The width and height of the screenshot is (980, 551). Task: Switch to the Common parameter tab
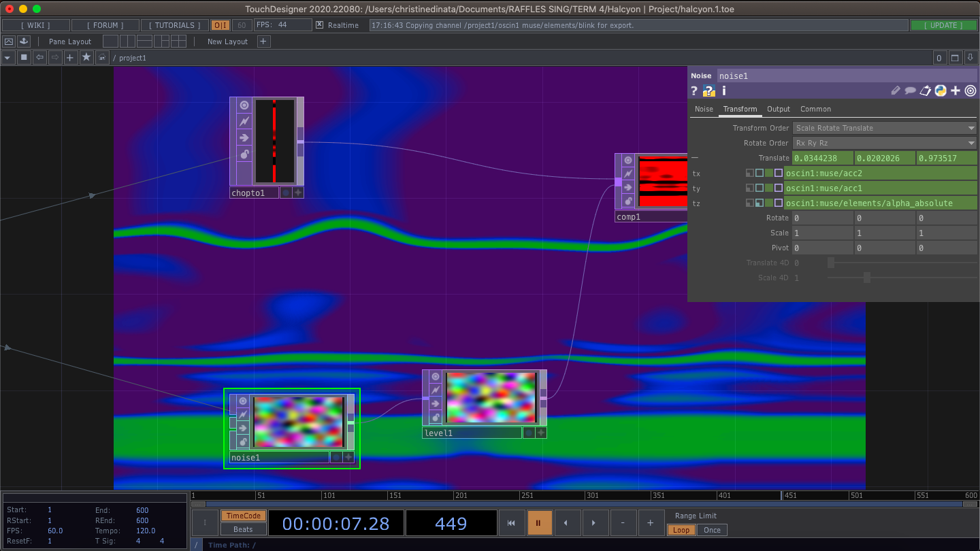[815, 109]
